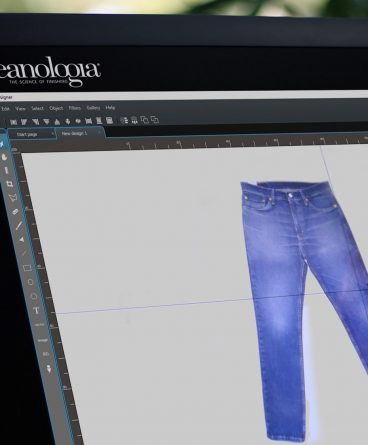Click the down-arrow icon in top toolbar
The height and width of the screenshot is (445, 368).
68,121
